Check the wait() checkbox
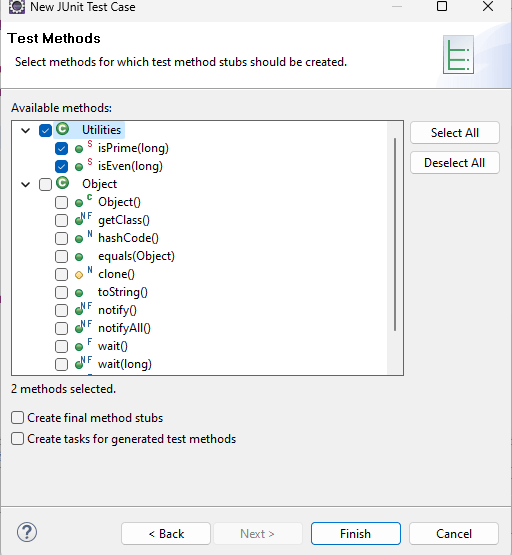The image size is (512, 555). 61,347
